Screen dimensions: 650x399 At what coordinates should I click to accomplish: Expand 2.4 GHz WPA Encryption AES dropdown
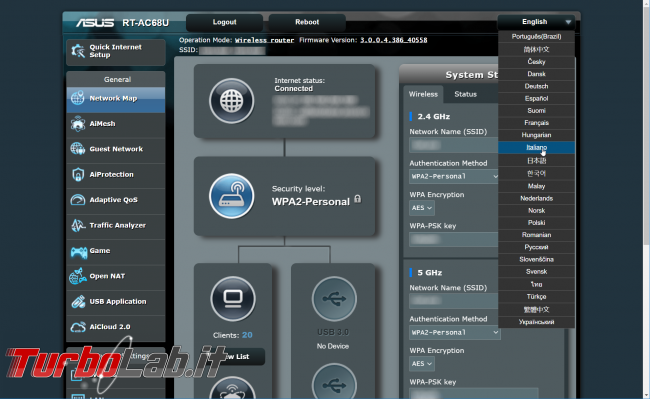click(x=422, y=208)
